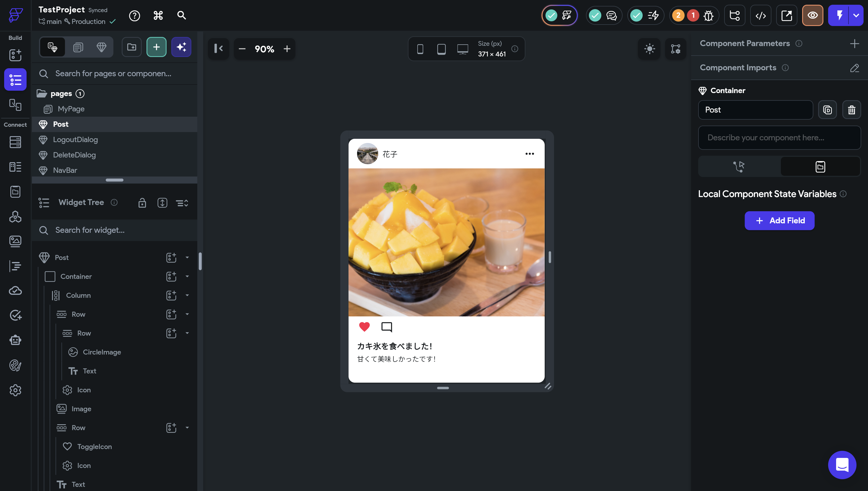
Task: Toggle canvas light mode sun icon
Action: click(649, 49)
